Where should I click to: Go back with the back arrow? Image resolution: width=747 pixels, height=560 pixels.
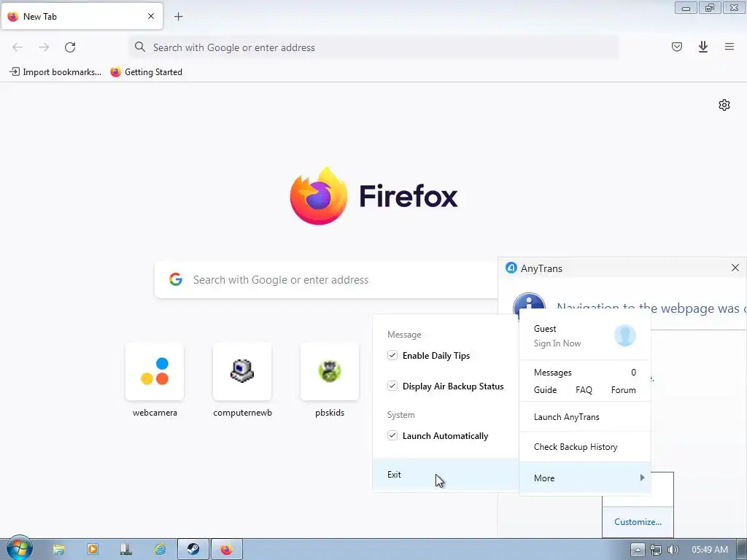18,47
